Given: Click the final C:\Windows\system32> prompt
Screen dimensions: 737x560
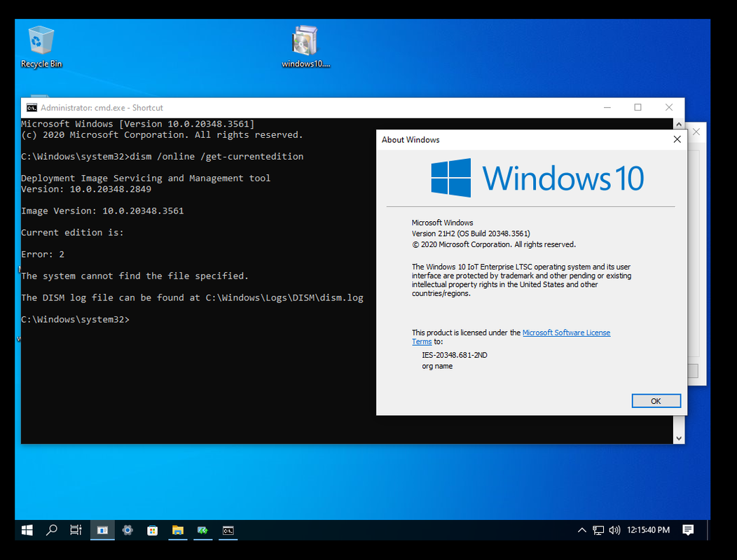Looking at the screenshot, I should click(75, 319).
